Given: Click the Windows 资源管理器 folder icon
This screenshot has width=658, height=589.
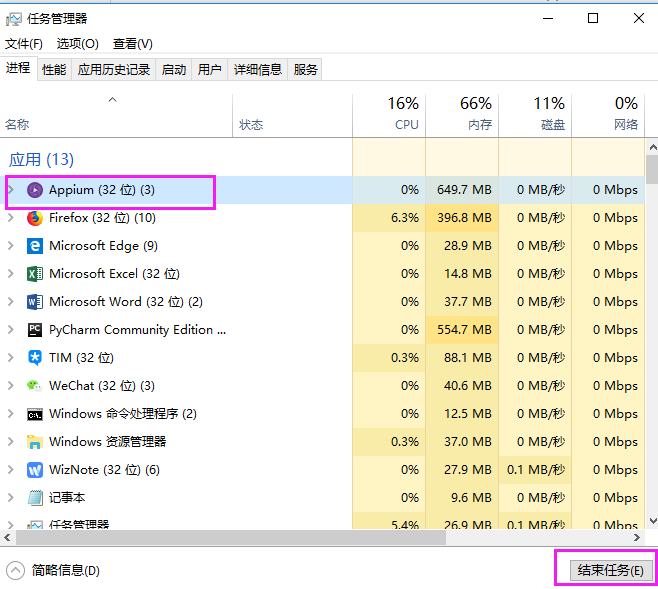Looking at the screenshot, I should click(x=35, y=442).
